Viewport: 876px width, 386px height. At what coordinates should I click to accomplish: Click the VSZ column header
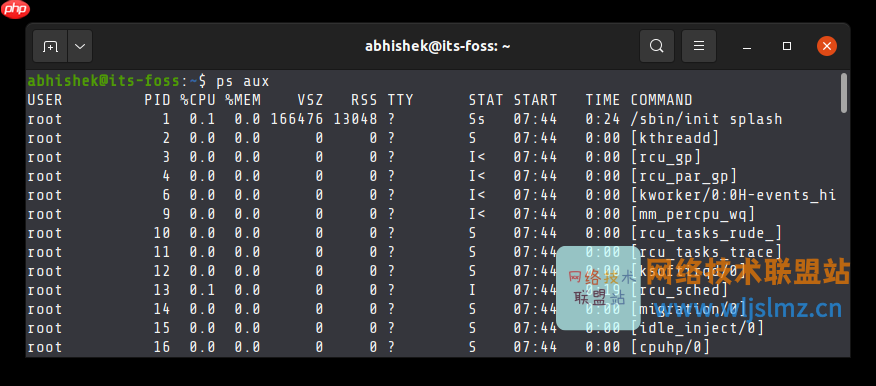click(310, 100)
